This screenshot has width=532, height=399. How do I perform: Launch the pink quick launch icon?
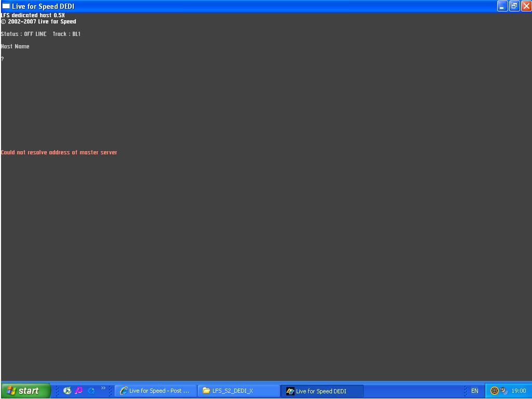(79, 391)
